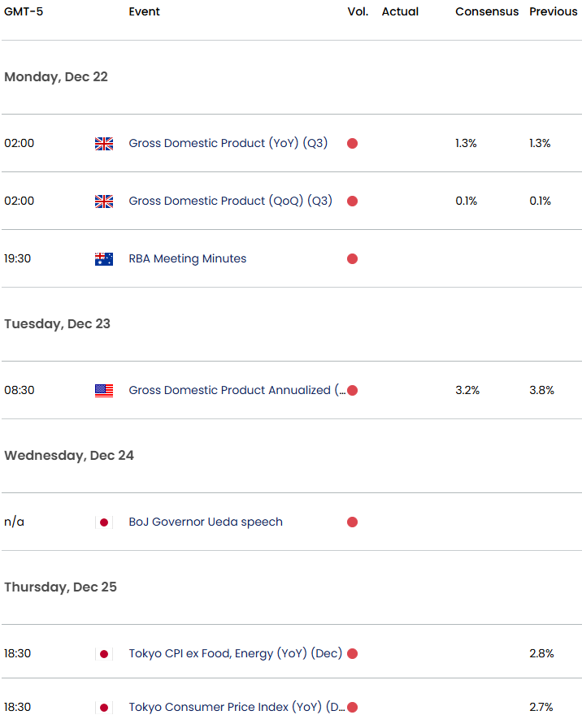Open Gross Domestic Product (YoY) (Q3) event

pos(228,144)
